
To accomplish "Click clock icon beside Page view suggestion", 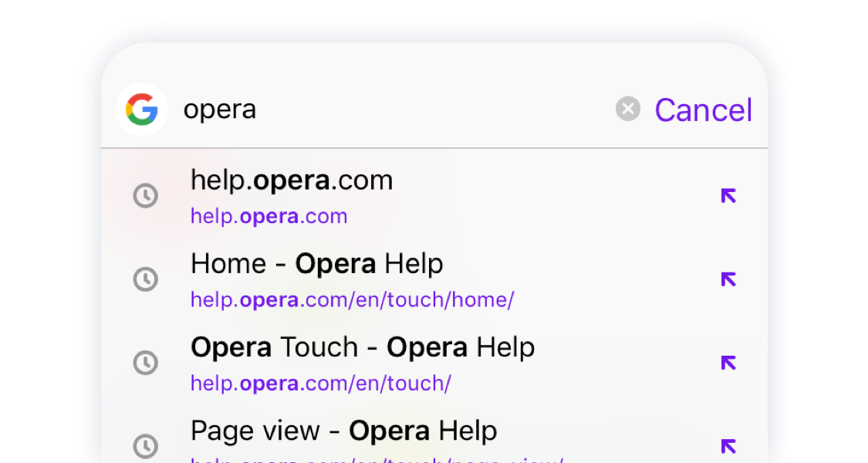I will pos(145,446).
